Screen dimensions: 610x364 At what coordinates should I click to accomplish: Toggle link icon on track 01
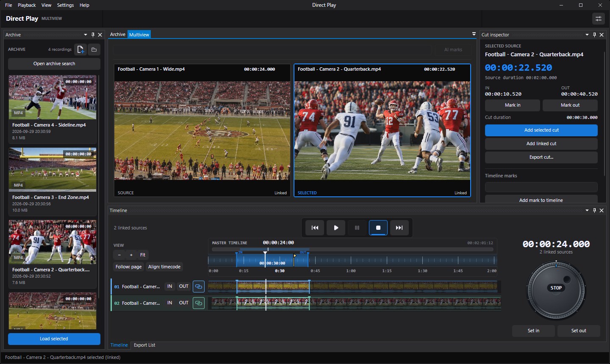click(199, 287)
